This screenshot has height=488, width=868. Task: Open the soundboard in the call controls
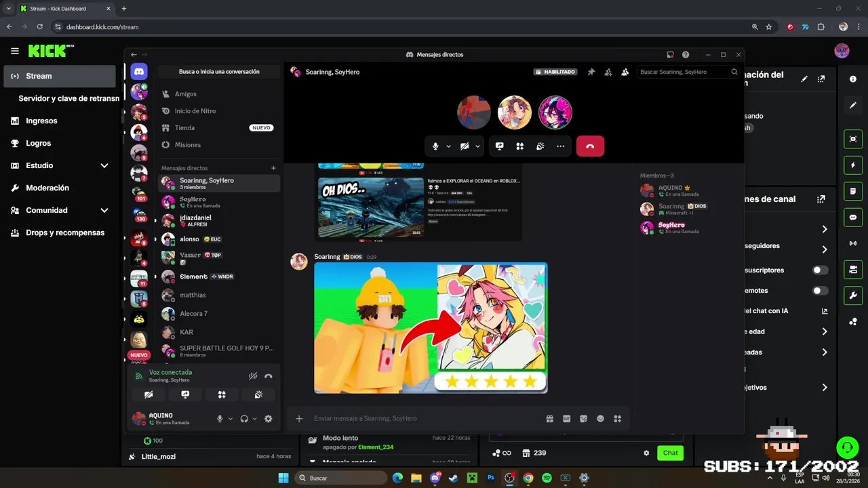coord(540,146)
